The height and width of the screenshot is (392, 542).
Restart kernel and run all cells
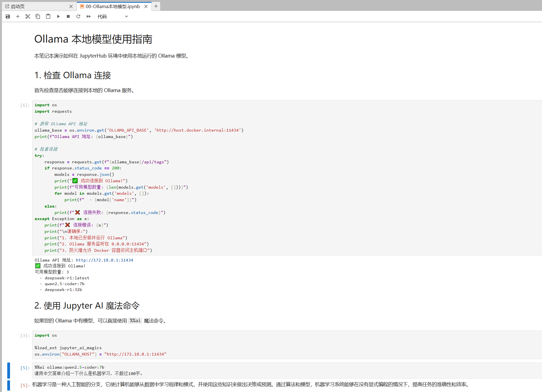(x=89, y=16)
